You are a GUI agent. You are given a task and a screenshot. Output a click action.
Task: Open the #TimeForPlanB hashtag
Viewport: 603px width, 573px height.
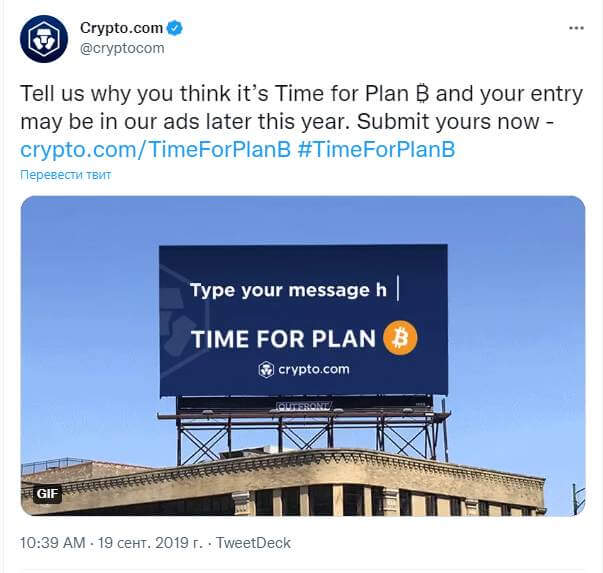[376, 150]
